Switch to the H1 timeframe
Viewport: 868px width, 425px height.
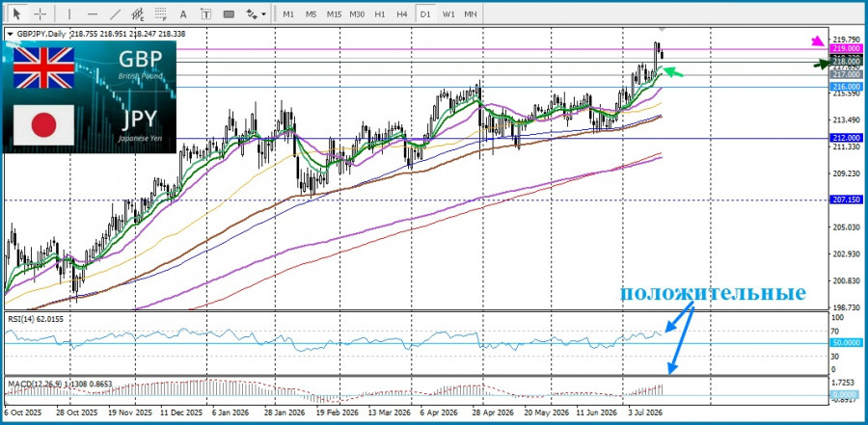click(380, 14)
